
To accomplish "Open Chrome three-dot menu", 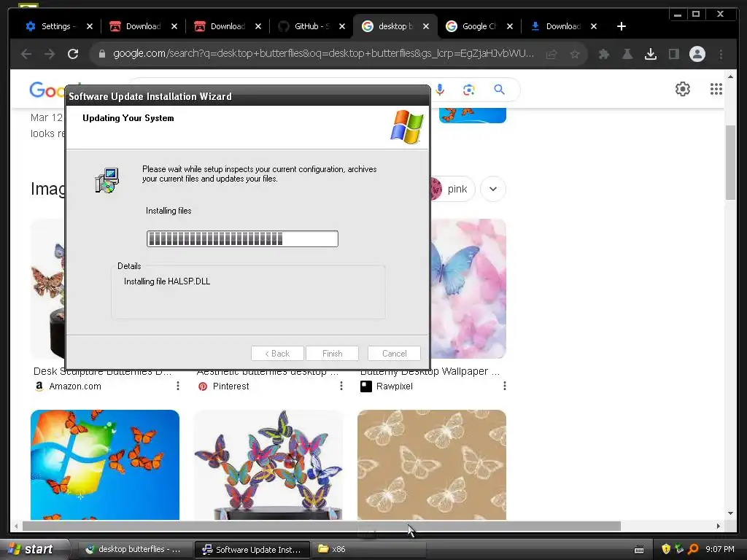I will 721,54.
